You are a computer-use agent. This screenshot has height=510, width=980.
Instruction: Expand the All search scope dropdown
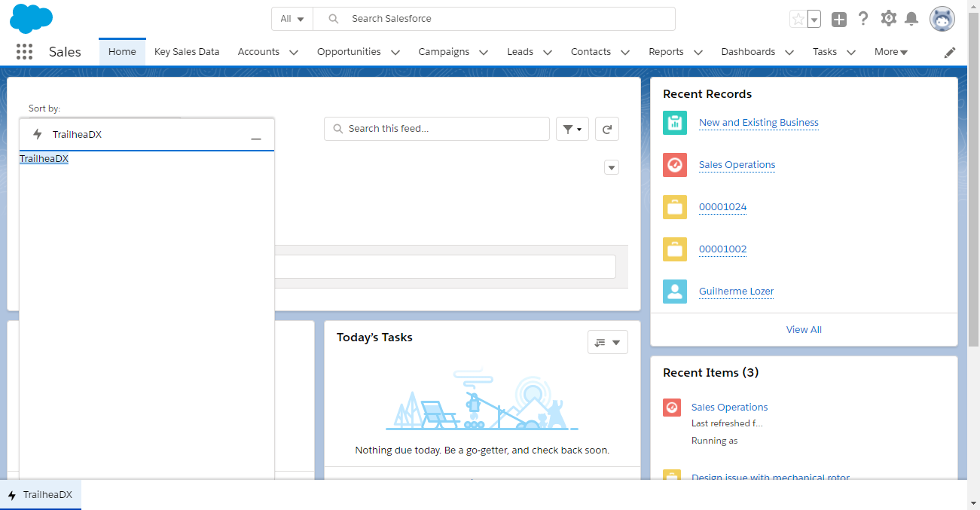point(292,19)
